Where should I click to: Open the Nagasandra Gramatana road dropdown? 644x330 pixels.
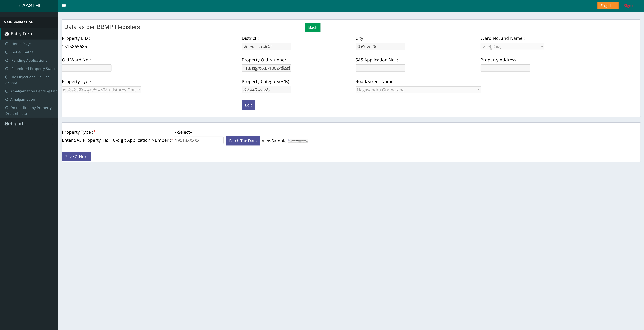pyautogui.click(x=418, y=90)
